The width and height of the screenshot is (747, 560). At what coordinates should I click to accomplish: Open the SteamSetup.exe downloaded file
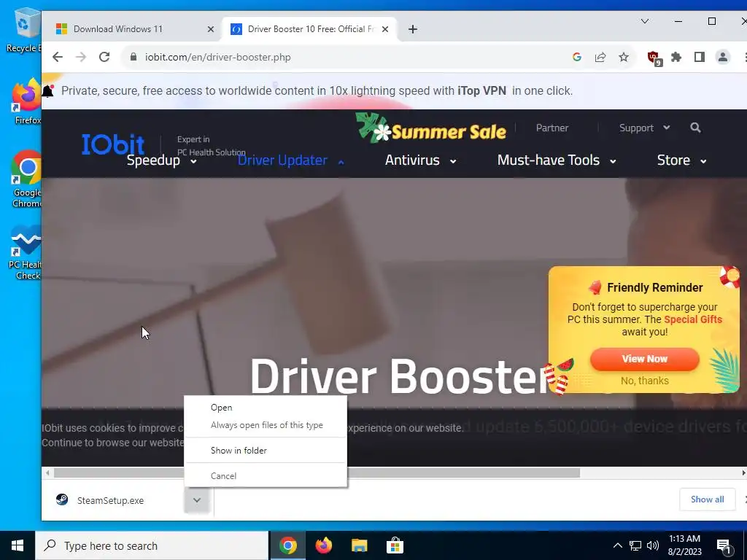click(x=110, y=500)
